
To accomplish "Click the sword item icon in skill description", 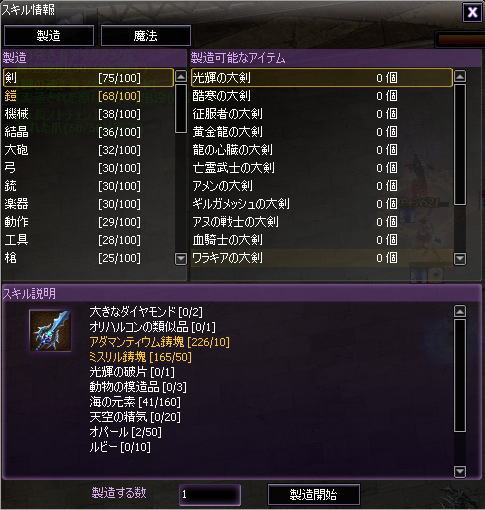I will click(x=50, y=330).
